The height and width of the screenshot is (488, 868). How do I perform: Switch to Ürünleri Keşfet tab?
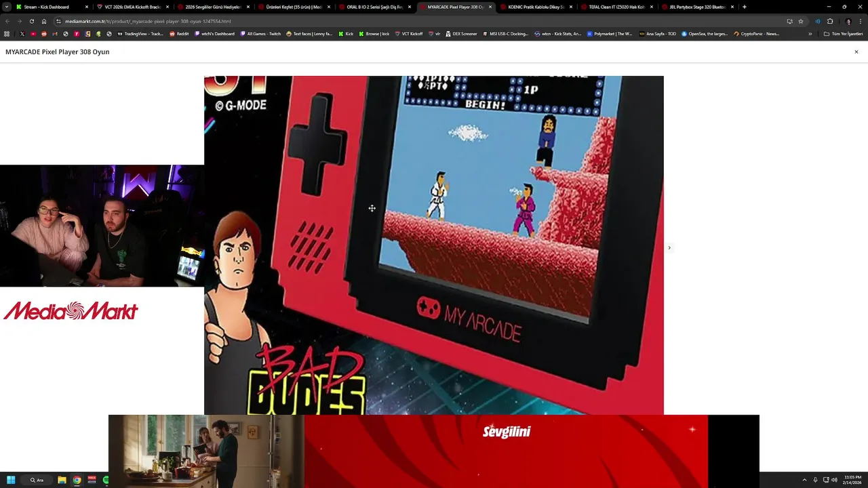point(293,7)
